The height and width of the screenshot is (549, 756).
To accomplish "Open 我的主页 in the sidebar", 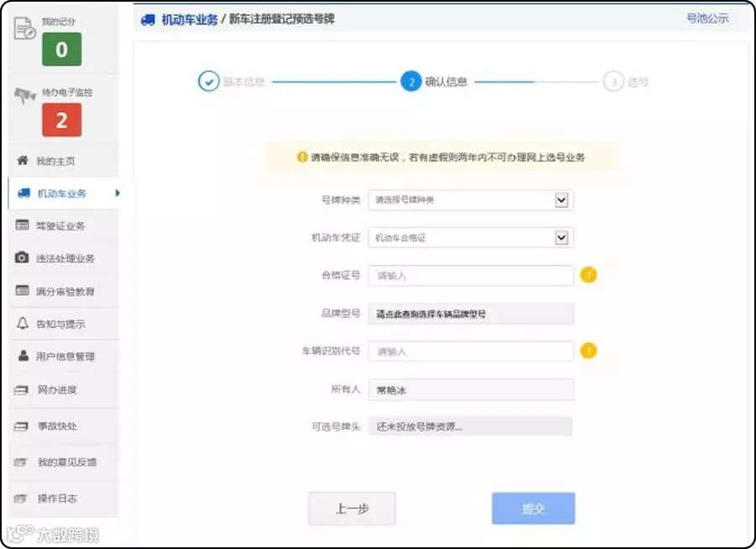I will point(64,161).
